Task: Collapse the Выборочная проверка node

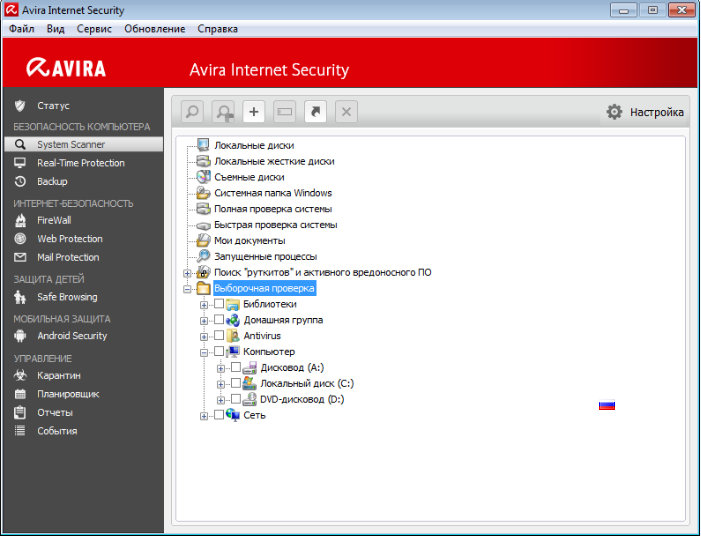Action: 187,289
